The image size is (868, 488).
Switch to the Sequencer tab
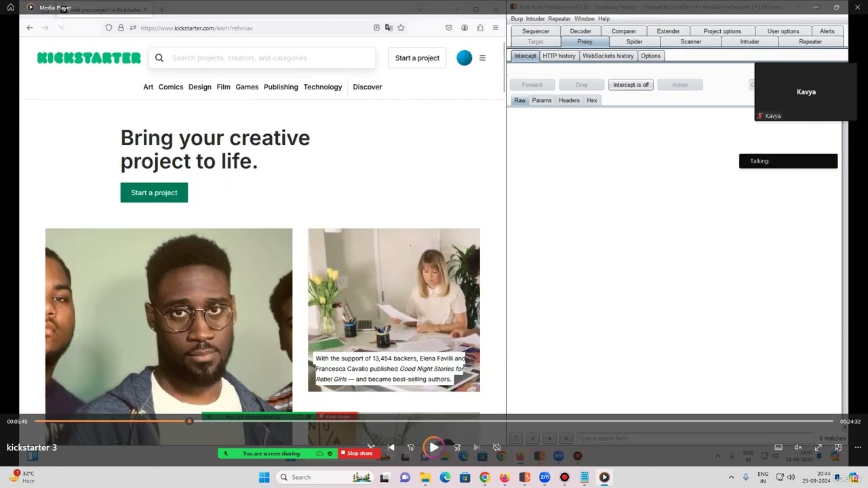536,31
